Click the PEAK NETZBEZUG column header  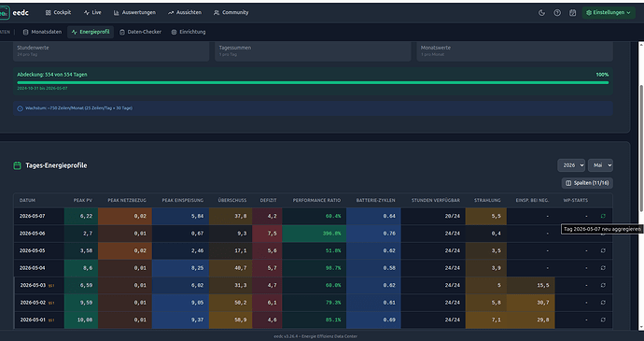click(127, 200)
